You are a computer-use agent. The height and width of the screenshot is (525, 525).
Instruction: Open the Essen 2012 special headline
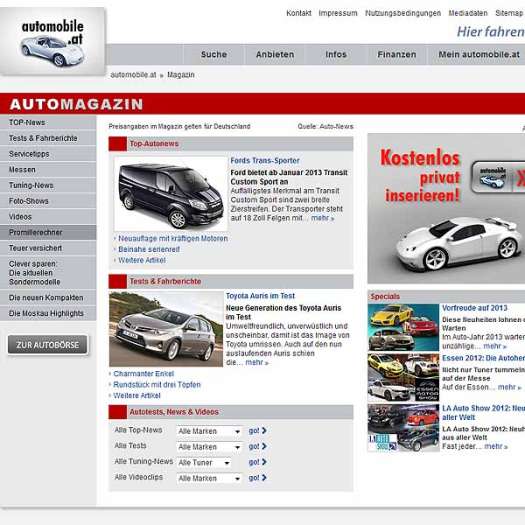click(x=483, y=358)
